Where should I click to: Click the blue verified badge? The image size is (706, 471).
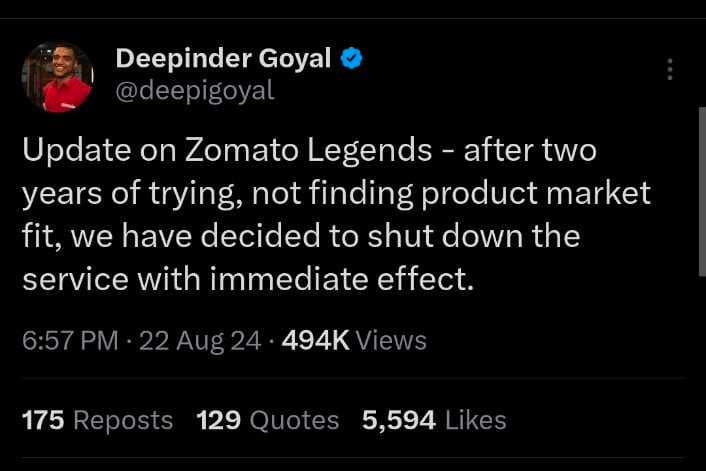coord(350,60)
